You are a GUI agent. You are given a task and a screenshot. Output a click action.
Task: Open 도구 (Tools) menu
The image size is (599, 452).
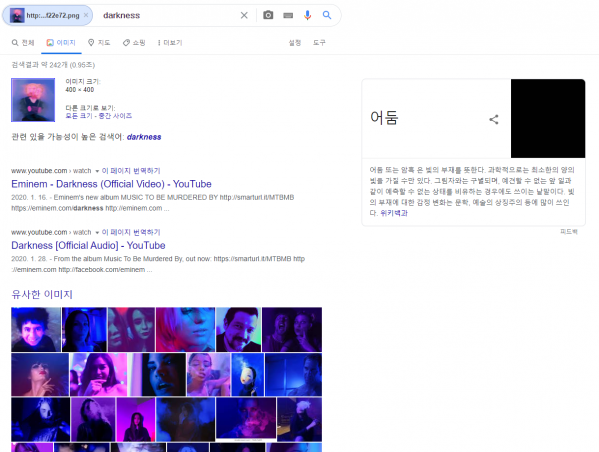[319, 42]
